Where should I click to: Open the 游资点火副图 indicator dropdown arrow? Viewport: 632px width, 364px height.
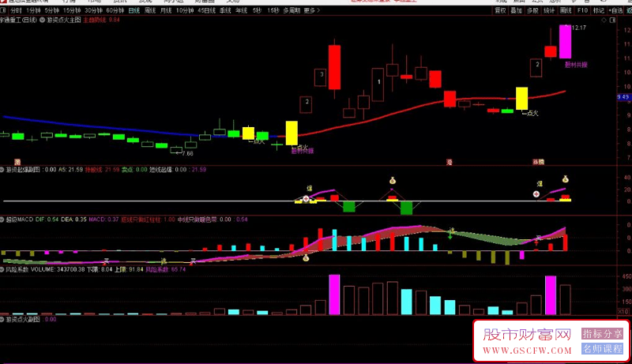2,319
